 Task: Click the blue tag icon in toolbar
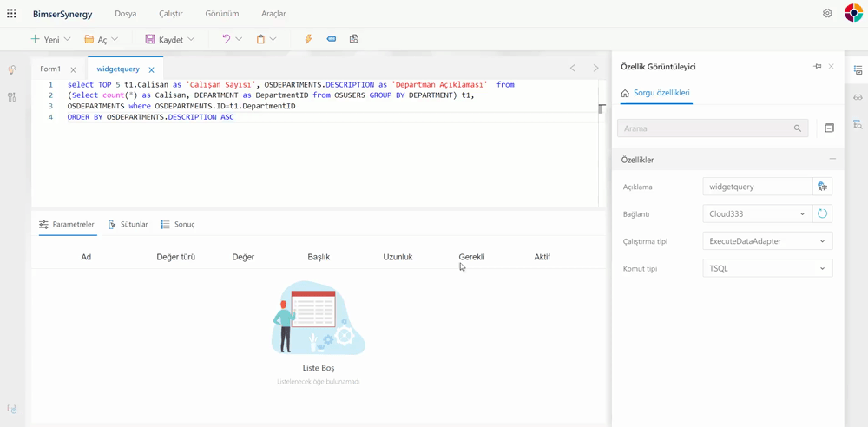[x=332, y=39]
